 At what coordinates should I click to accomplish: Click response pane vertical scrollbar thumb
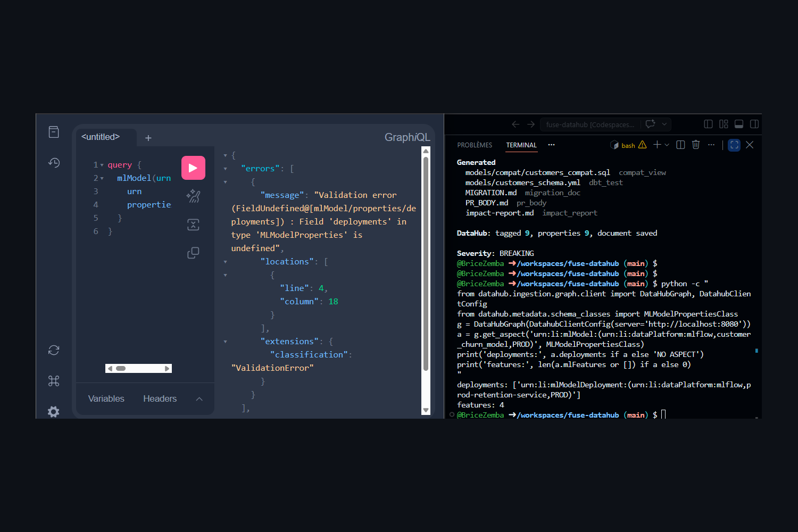pos(426,263)
